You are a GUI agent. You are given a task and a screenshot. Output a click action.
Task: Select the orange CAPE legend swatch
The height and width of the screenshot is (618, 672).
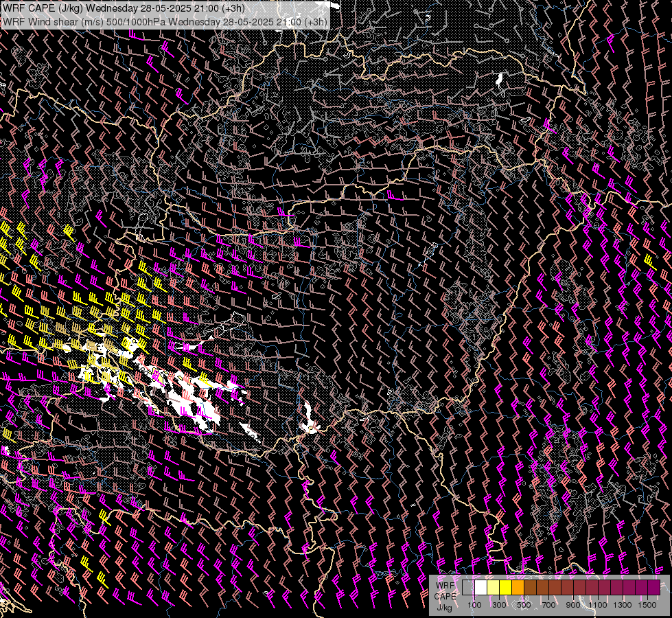point(518,587)
